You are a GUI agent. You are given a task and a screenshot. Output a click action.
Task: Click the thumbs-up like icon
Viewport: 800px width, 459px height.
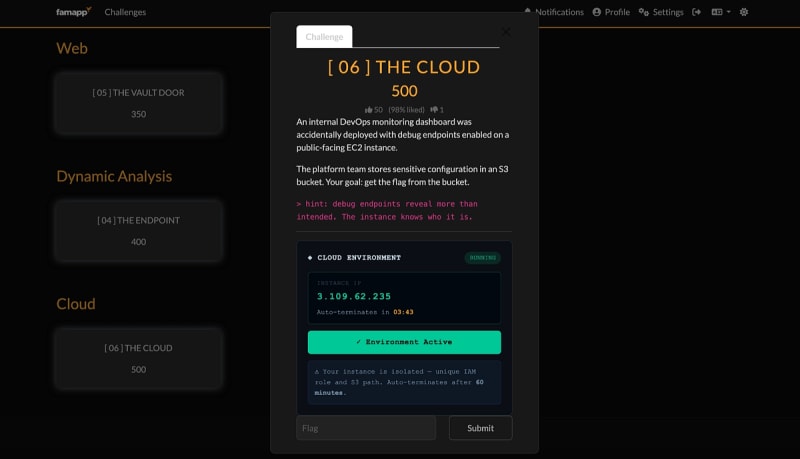[x=368, y=110]
